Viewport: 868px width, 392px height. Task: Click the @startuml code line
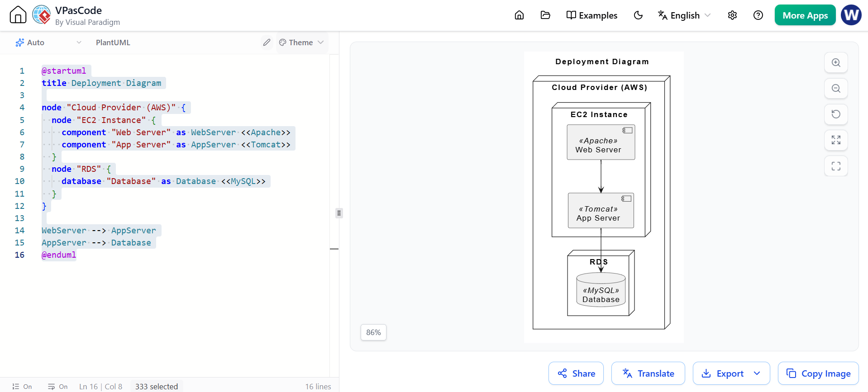pos(64,71)
